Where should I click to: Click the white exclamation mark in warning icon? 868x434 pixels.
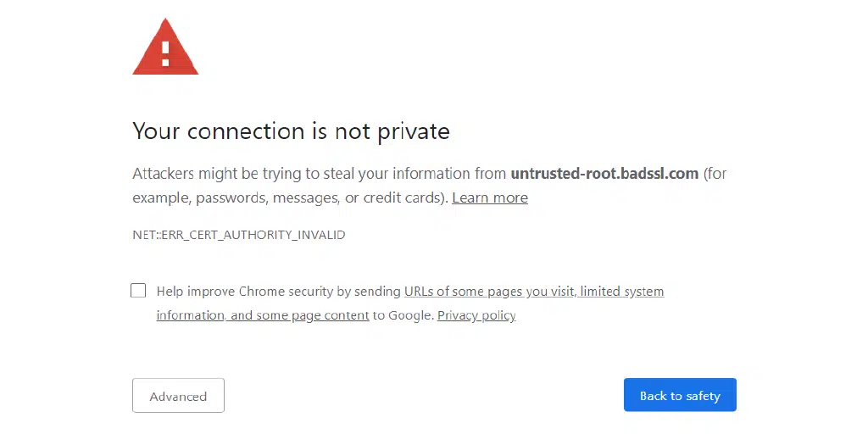(x=165, y=53)
